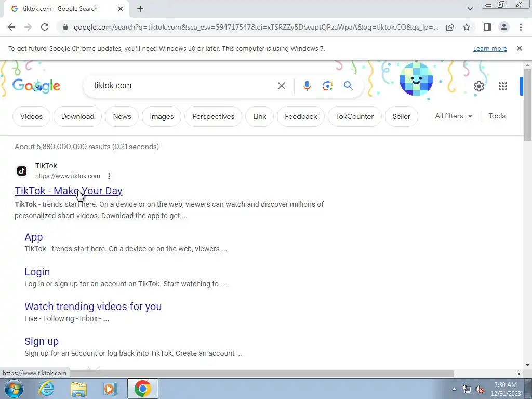
Task: Select the Link filter chip
Action: pyautogui.click(x=260, y=116)
